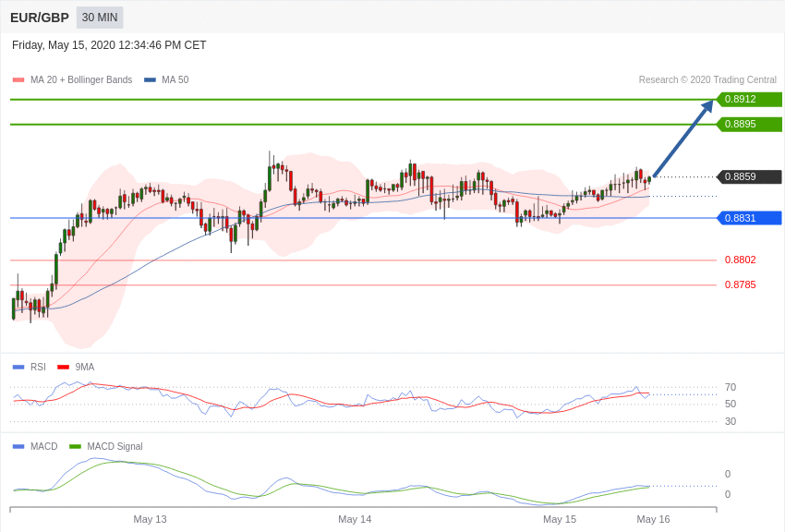
Task: Click the RSI 50 axis value
Action: click(x=731, y=404)
